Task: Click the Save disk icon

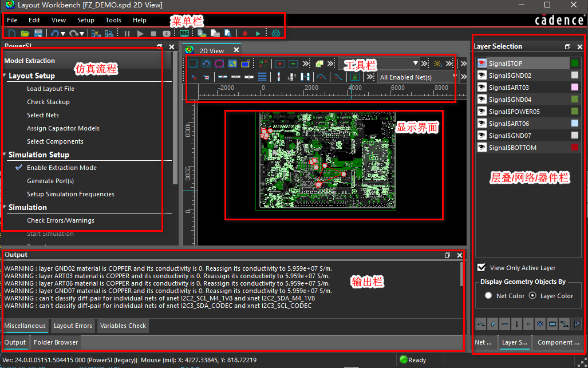Action: tap(38, 33)
